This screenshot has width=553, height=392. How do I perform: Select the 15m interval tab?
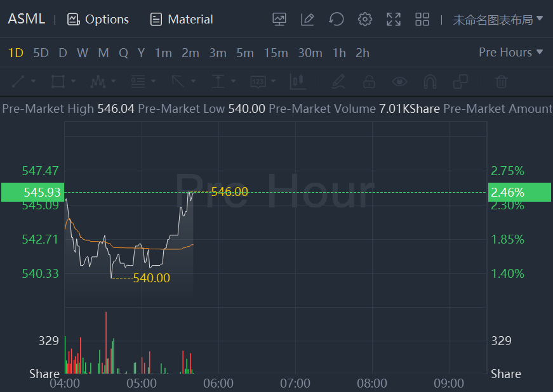coord(276,53)
